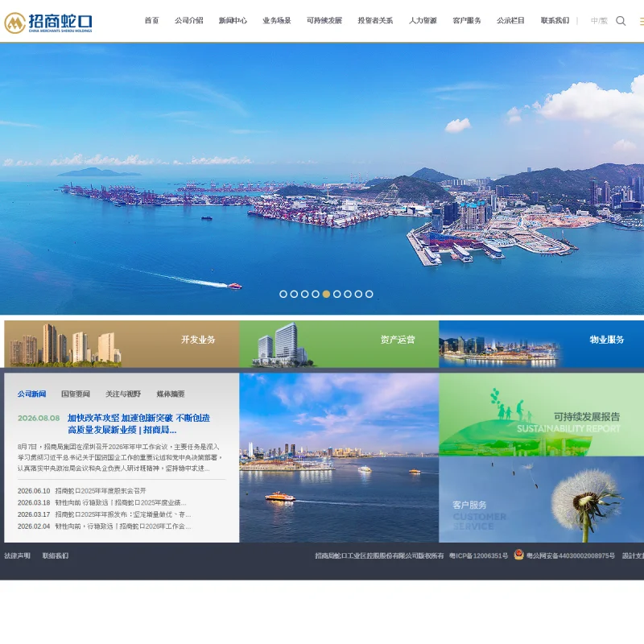Select the first carousel dot
Screen dimensions: 644x644
pyautogui.click(x=283, y=294)
